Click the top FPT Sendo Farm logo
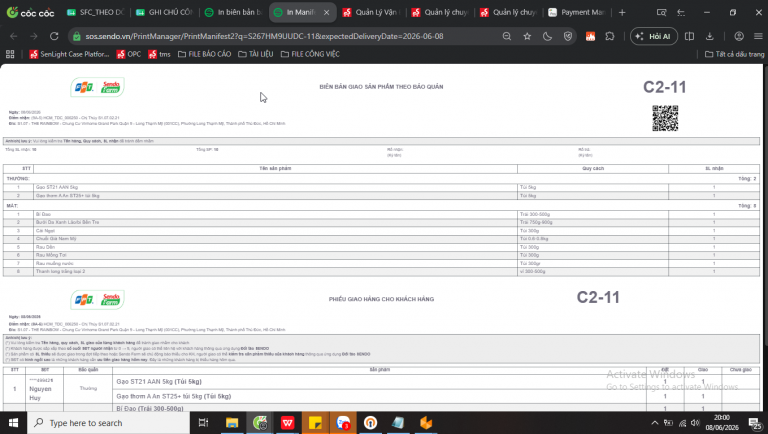 pyautogui.click(x=97, y=87)
